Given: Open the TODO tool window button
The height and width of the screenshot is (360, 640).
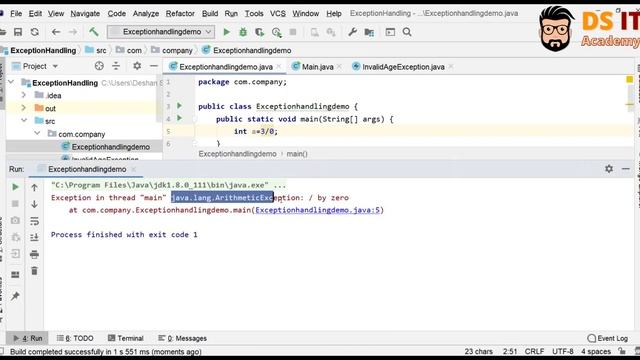Looking at the screenshot, I should pos(76,338).
